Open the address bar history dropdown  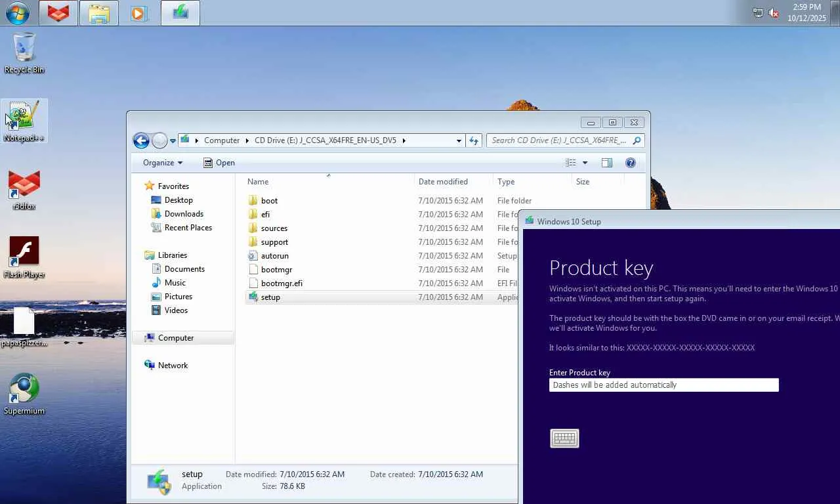(x=459, y=140)
